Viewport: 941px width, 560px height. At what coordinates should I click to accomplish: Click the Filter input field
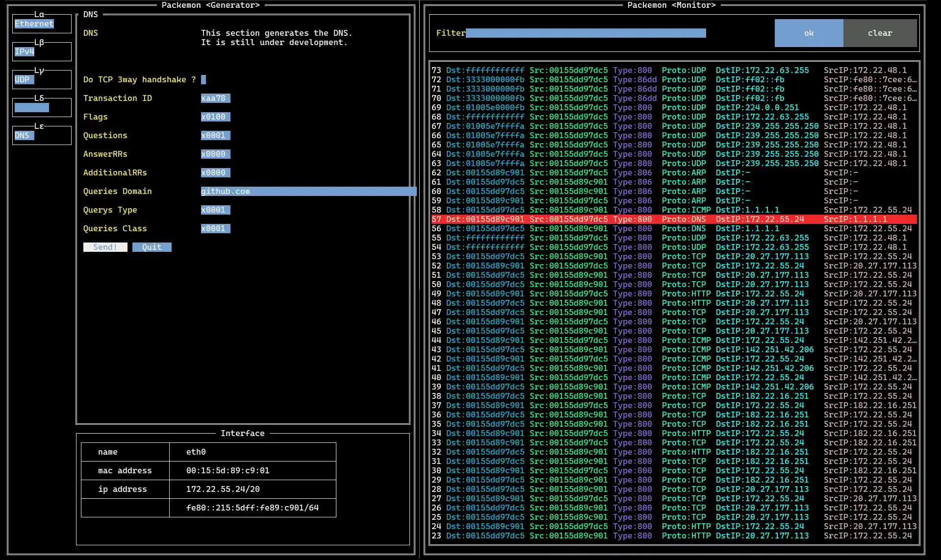pyautogui.click(x=586, y=33)
